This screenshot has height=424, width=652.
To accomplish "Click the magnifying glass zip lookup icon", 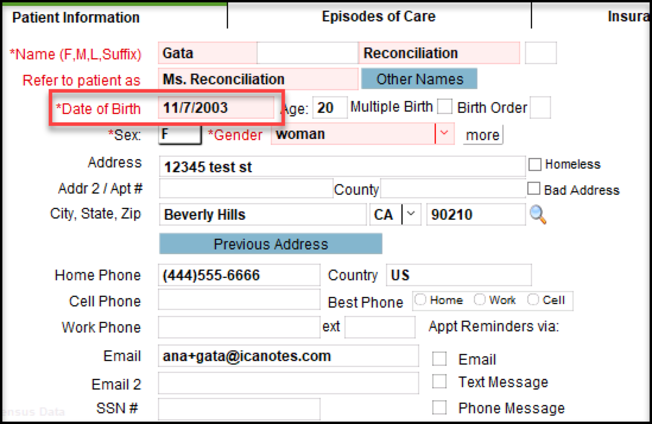I will point(538,214).
